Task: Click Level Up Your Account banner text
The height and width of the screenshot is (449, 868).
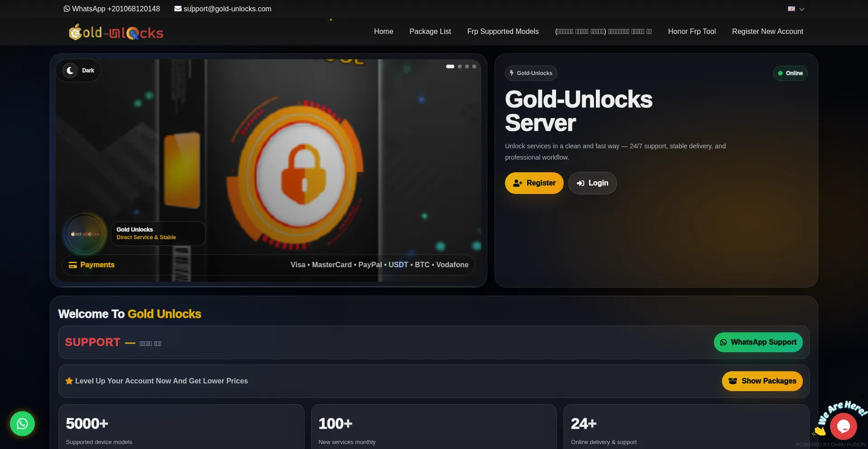Action: pyautogui.click(x=161, y=381)
